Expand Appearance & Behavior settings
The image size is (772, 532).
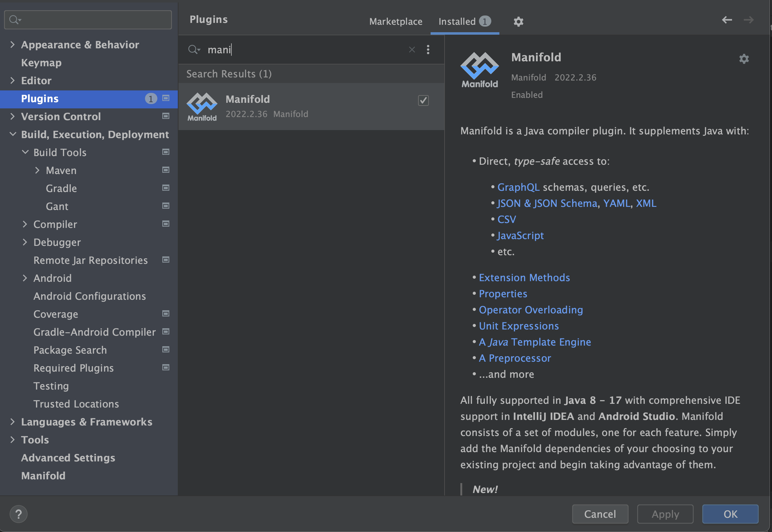pos(13,45)
